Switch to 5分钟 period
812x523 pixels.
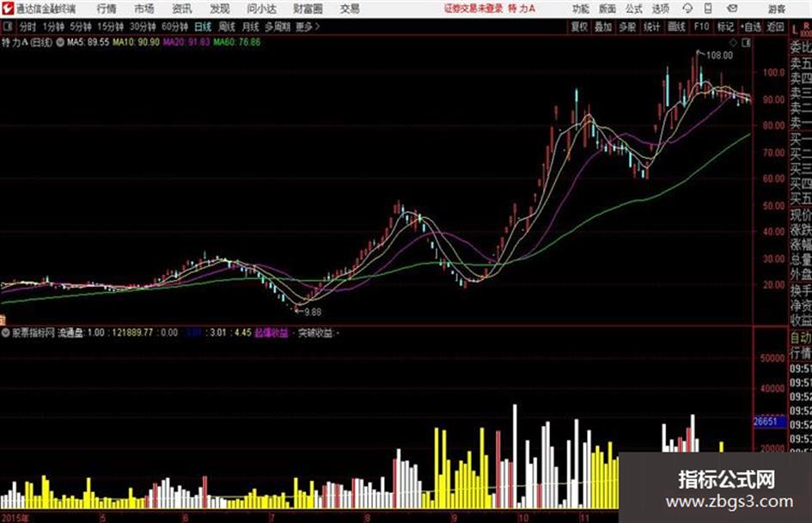tap(81, 27)
